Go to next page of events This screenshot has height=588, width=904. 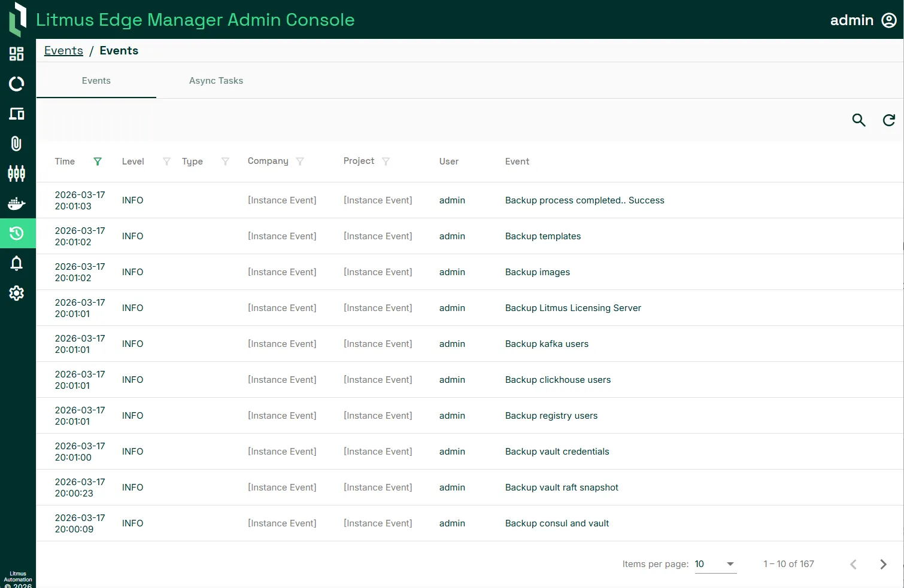883,564
